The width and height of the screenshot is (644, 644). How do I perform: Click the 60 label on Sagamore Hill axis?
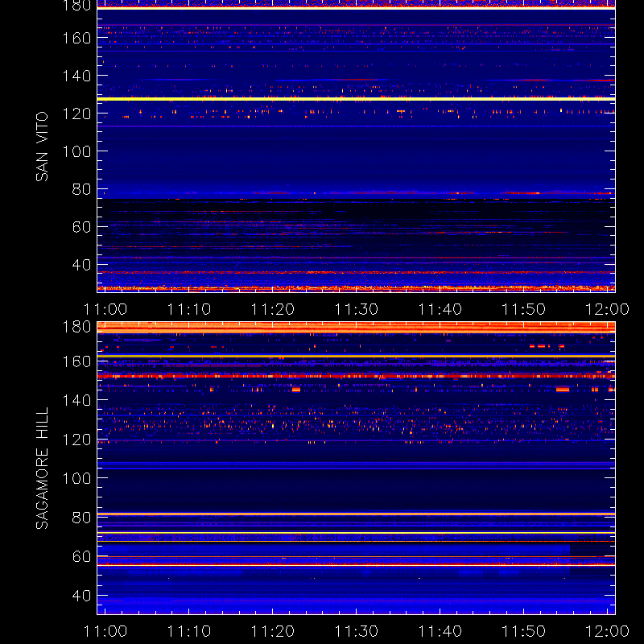(x=82, y=556)
